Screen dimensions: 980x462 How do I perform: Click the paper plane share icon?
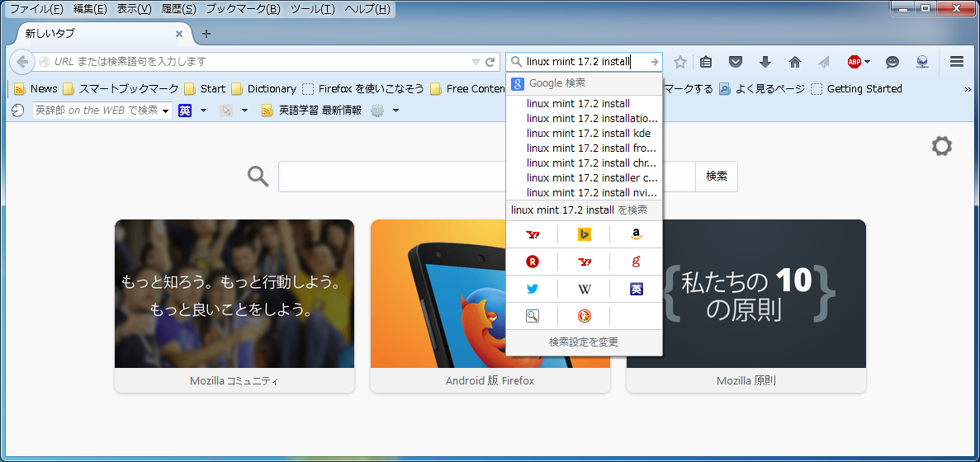tap(824, 62)
